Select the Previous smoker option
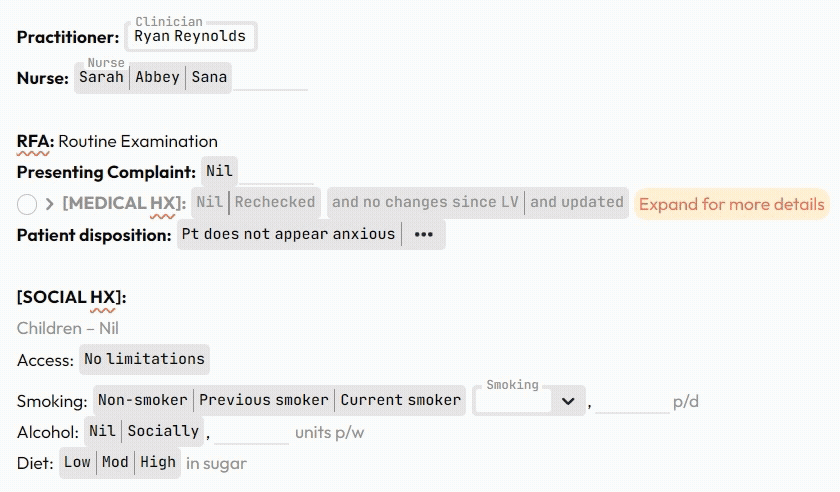The image size is (840, 492). pos(264,400)
